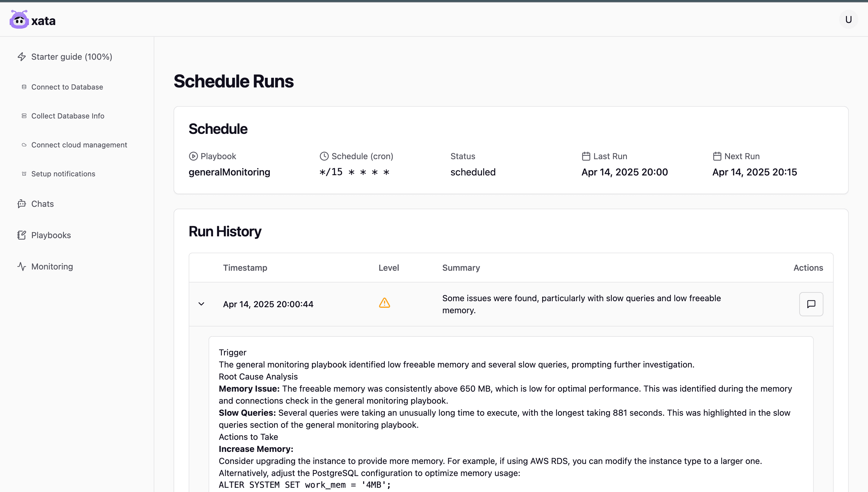Click the warning triangle in the Level column

coord(384,303)
